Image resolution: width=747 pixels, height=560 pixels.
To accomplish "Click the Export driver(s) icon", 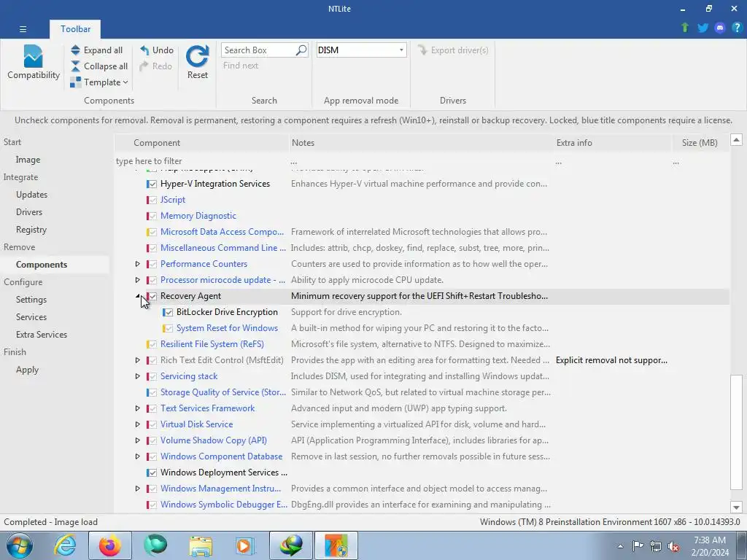I will 422,50.
